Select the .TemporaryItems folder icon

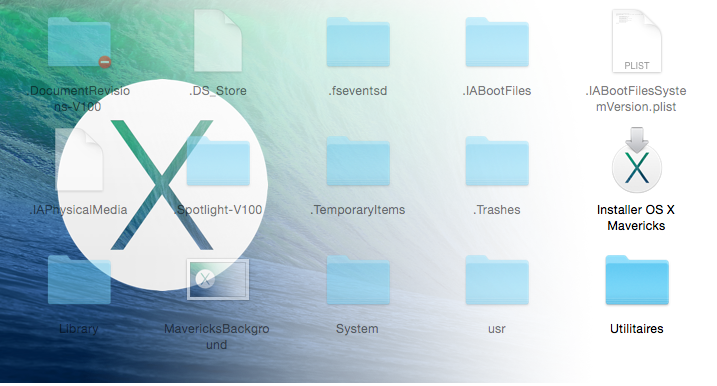(358, 161)
